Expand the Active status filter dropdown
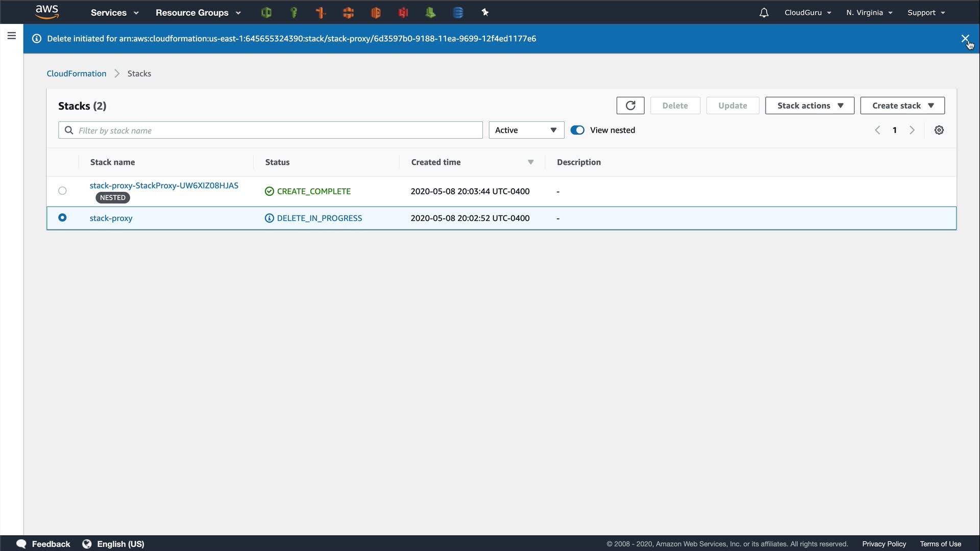The image size is (980, 551). click(526, 130)
